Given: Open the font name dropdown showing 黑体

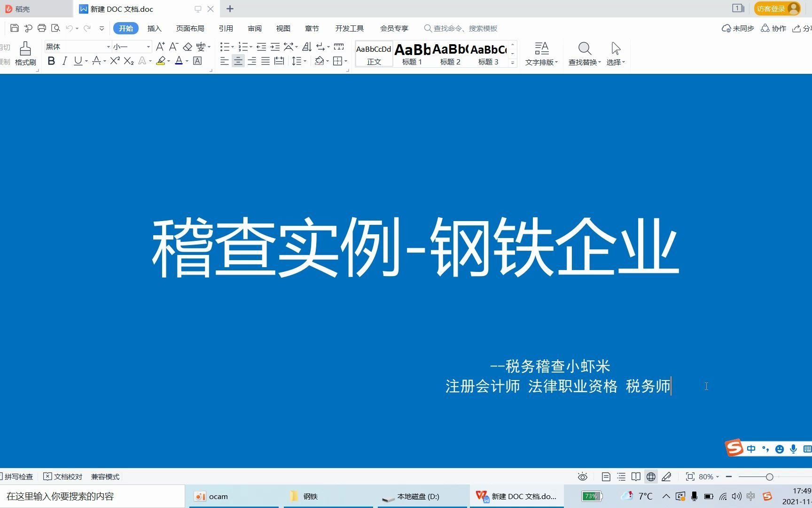Looking at the screenshot, I should (108, 47).
